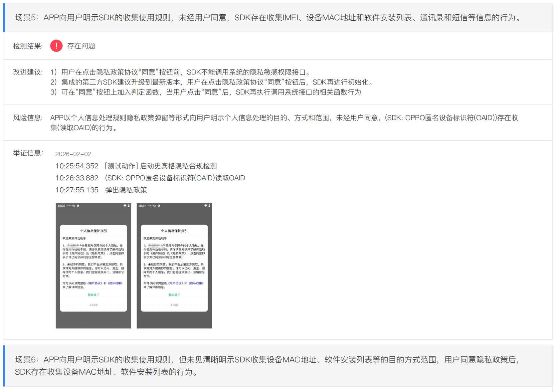Click the battery icon in the 10:27 screenshot
The image size is (556, 392).
pos(209,206)
